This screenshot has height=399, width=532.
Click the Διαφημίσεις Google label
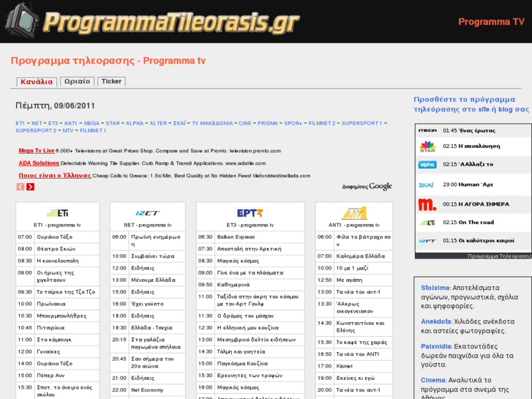click(367, 187)
